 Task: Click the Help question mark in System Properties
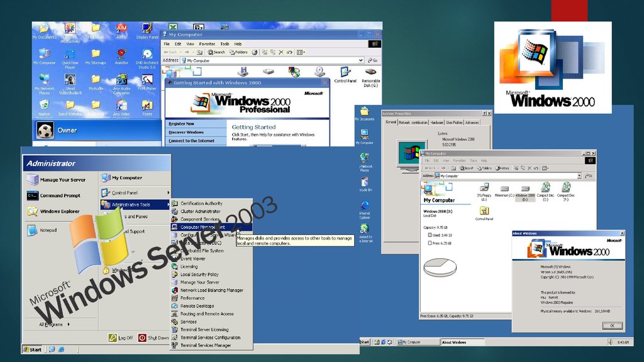click(x=484, y=114)
